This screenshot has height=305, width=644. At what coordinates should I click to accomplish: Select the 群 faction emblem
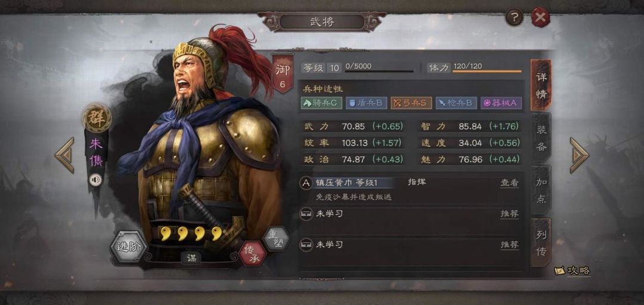click(x=97, y=118)
